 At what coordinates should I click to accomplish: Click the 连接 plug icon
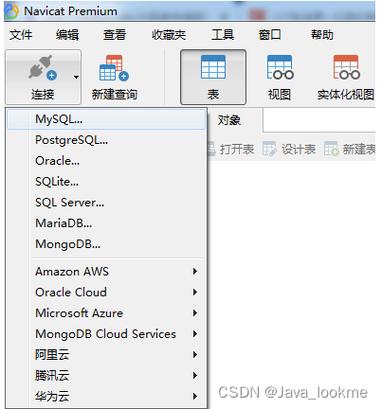pos(43,68)
